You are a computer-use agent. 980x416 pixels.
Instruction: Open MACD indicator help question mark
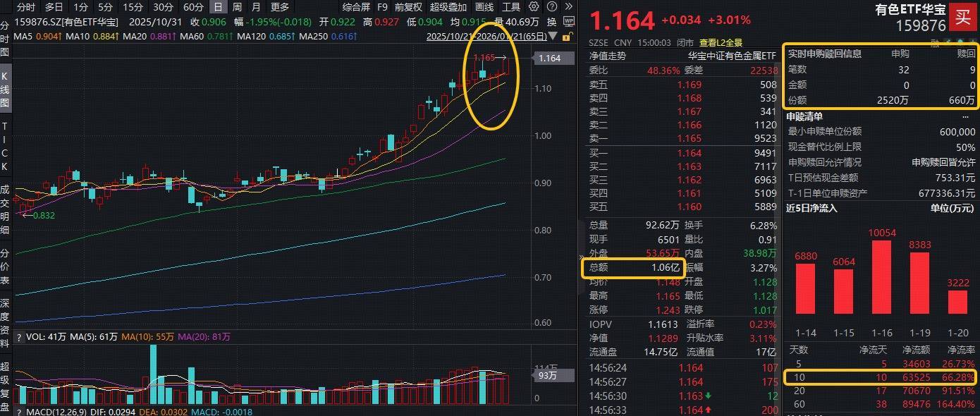pyautogui.click(x=19, y=412)
